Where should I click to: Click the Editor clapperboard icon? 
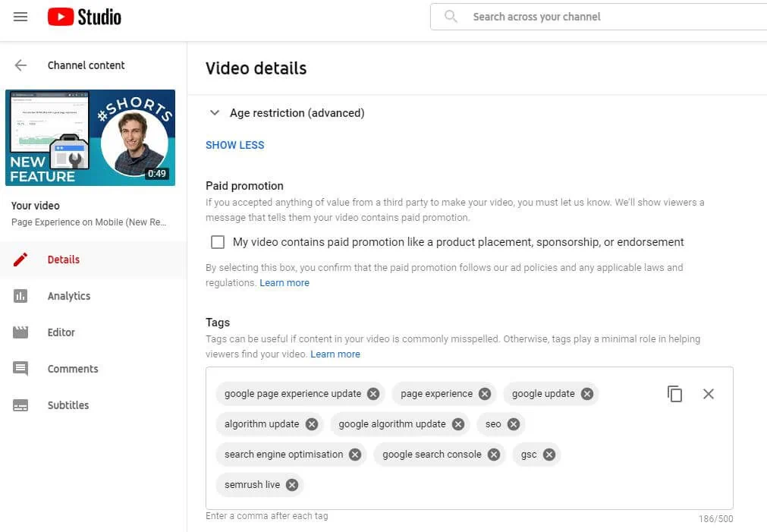(20, 332)
